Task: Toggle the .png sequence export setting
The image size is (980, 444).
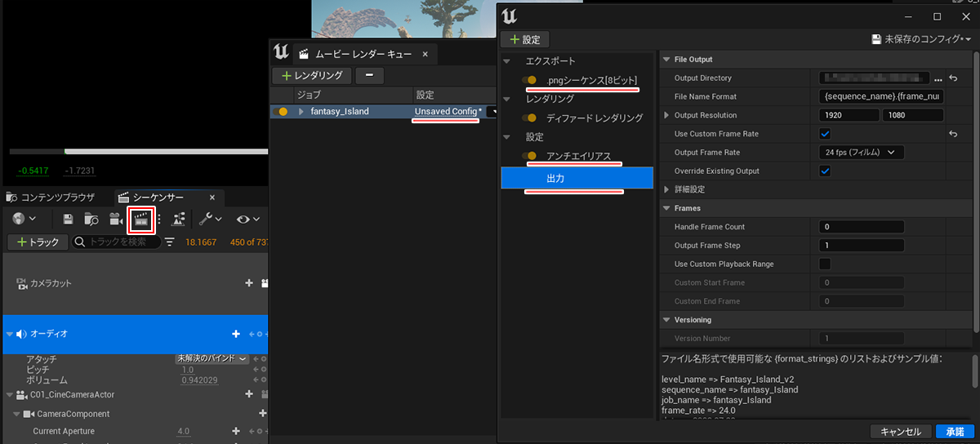Action: 529,80
